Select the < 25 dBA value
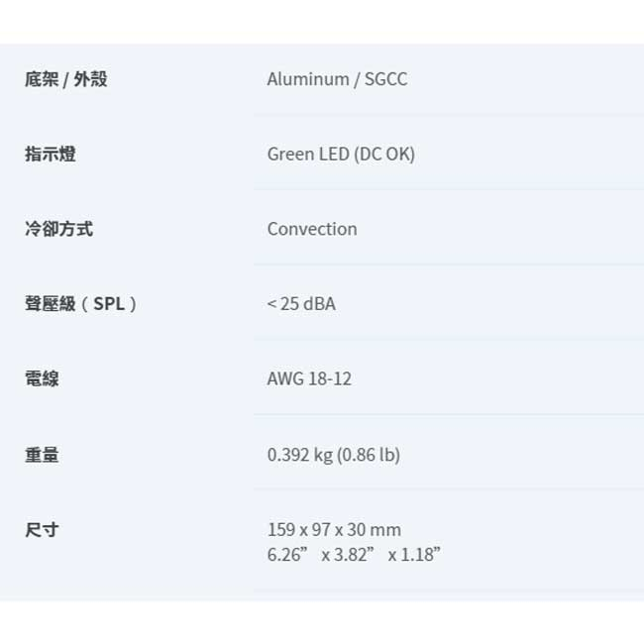Viewport: 644px width, 644px height. [301, 304]
